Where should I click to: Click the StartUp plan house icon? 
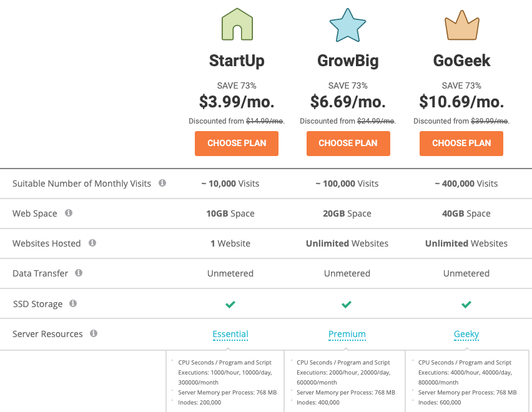click(237, 25)
